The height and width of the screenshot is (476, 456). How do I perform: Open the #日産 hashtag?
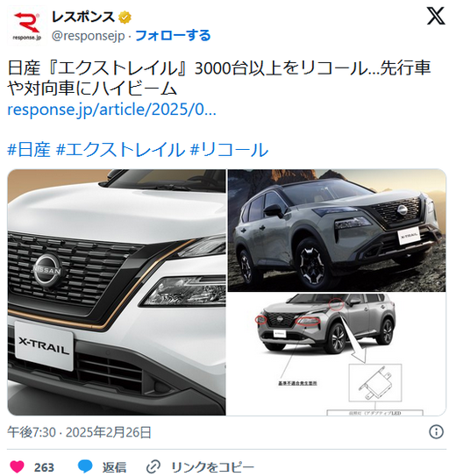click(29, 150)
